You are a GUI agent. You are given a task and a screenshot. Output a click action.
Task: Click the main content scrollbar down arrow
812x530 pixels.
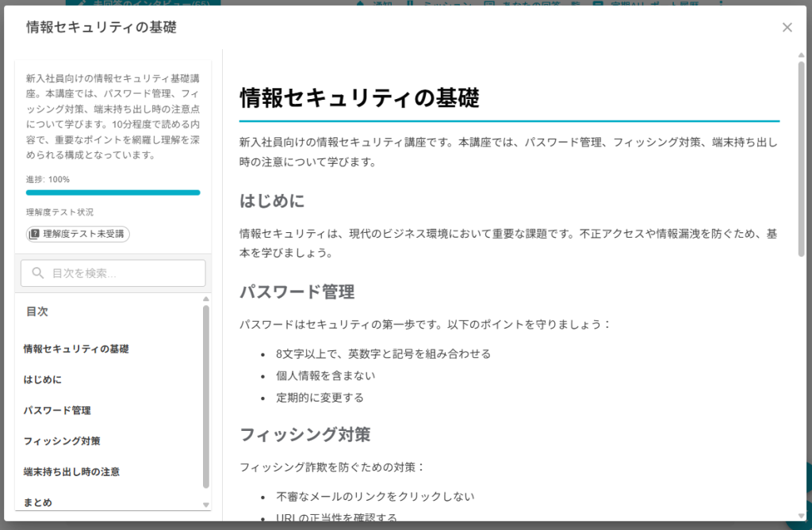801,516
